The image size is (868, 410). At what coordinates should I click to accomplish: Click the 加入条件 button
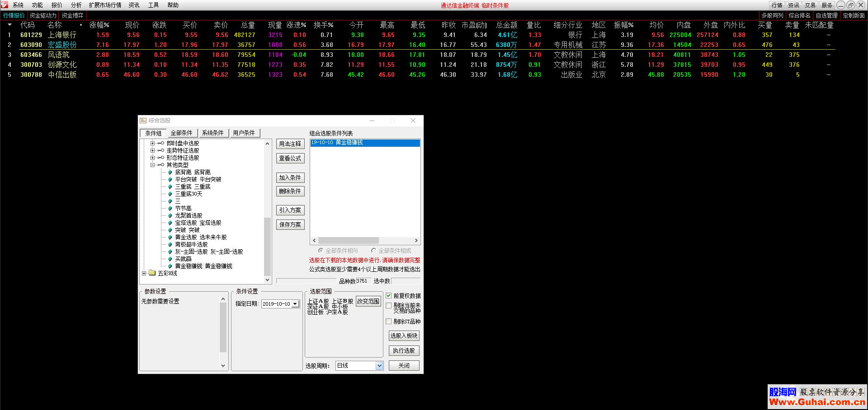(290, 178)
